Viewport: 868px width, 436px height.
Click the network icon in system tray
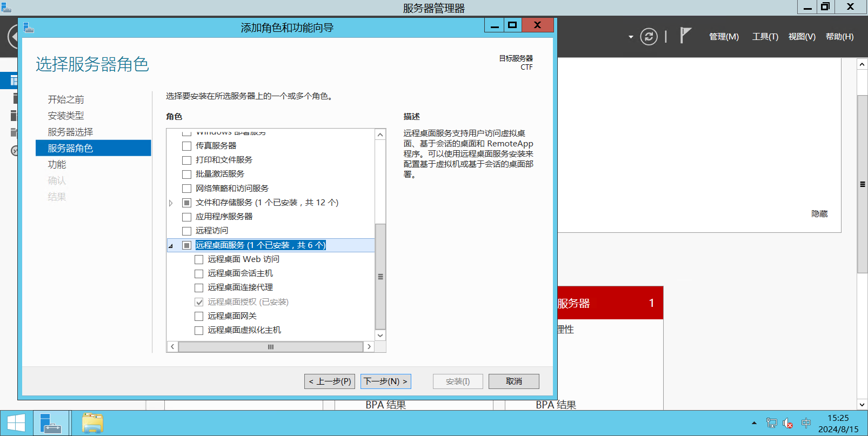[x=771, y=424]
